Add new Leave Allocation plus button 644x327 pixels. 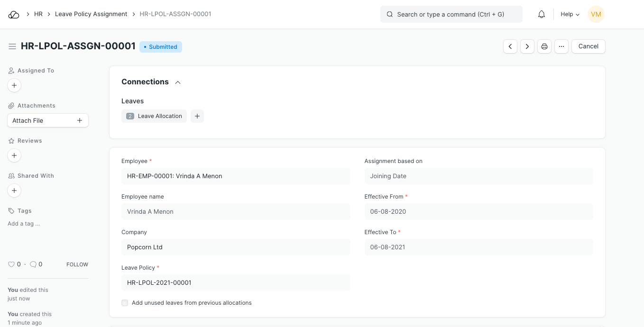(197, 116)
